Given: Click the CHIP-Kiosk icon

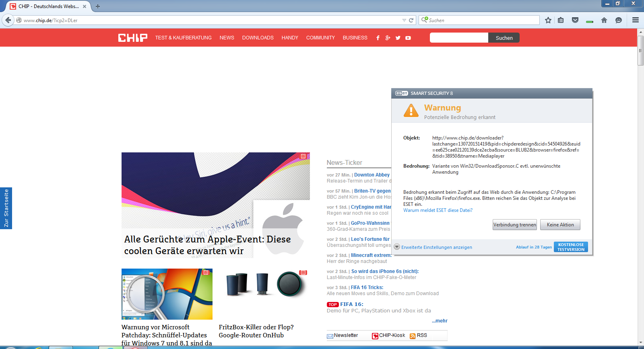Looking at the screenshot, I should (375, 336).
